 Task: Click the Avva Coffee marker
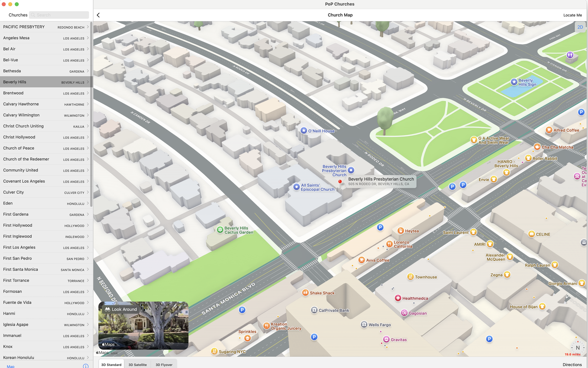point(362,260)
